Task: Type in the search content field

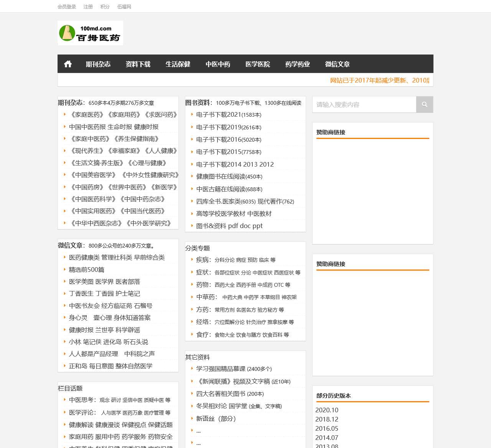Action: pyautogui.click(x=364, y=104)
